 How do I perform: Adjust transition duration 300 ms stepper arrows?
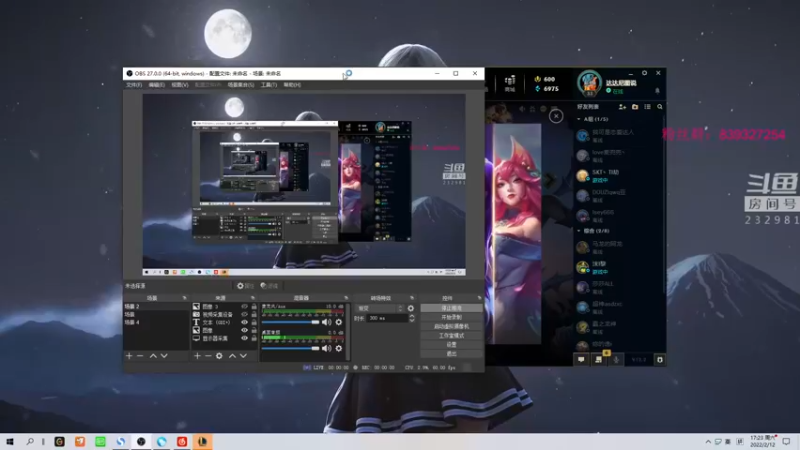click(412, 318)
